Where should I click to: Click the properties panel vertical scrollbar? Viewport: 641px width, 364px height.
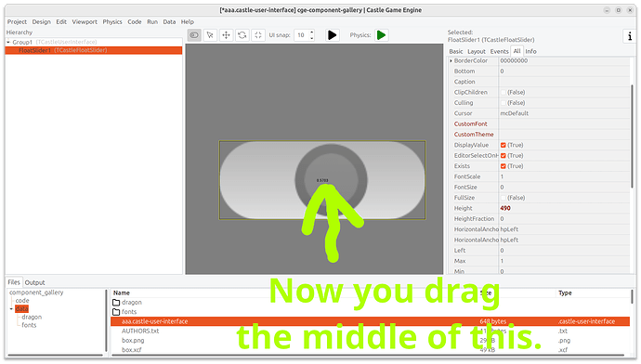click(633, 136)
